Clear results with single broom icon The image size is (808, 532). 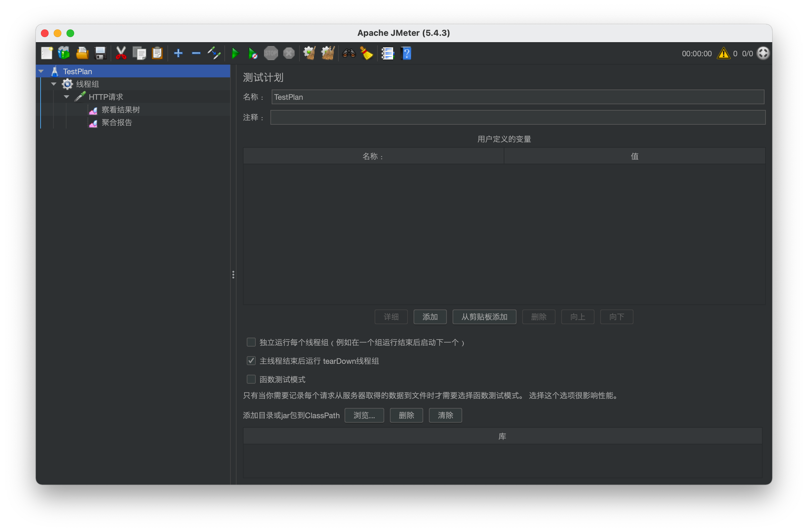click(x=309, y=53)
